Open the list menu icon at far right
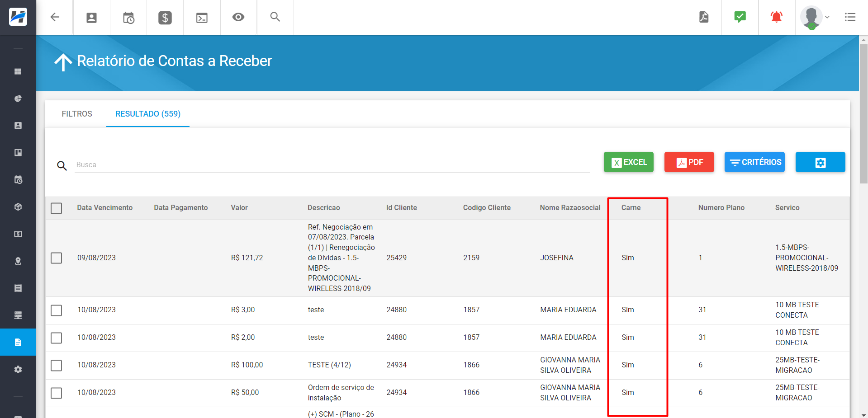 [850, 17]
